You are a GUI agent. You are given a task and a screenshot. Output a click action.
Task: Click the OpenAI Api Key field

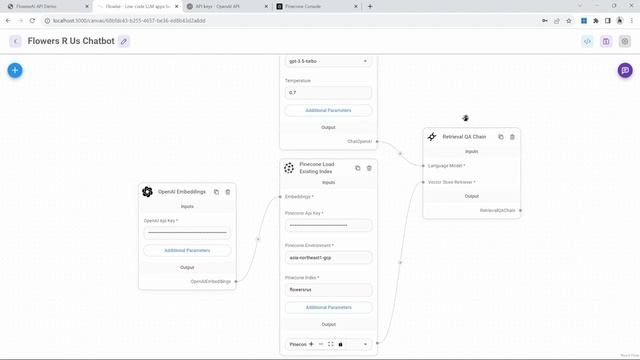click(x=187, y=233)
